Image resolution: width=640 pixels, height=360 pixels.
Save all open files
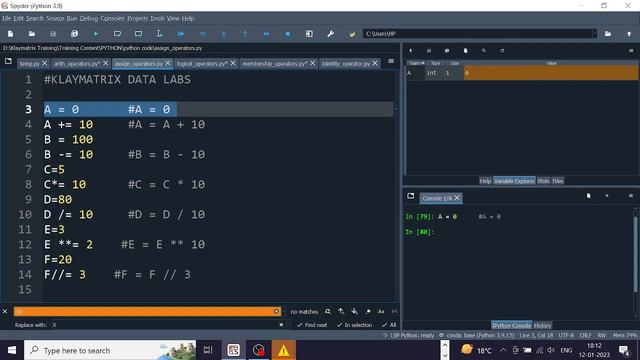74,34
